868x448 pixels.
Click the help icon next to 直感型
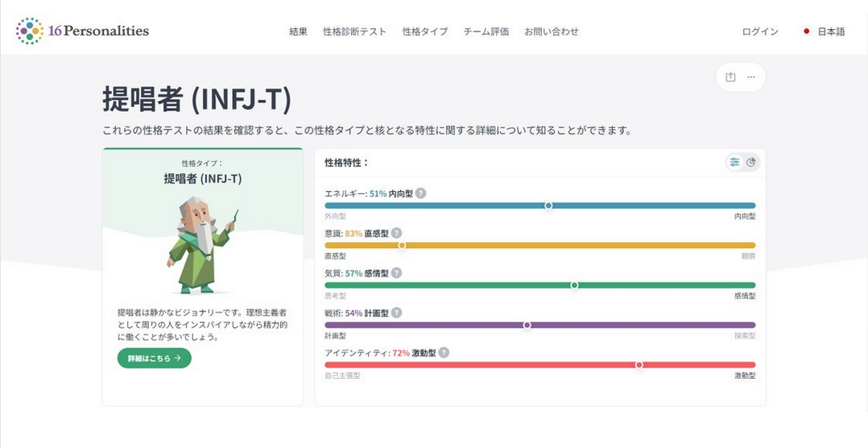[x=396, y=234]
